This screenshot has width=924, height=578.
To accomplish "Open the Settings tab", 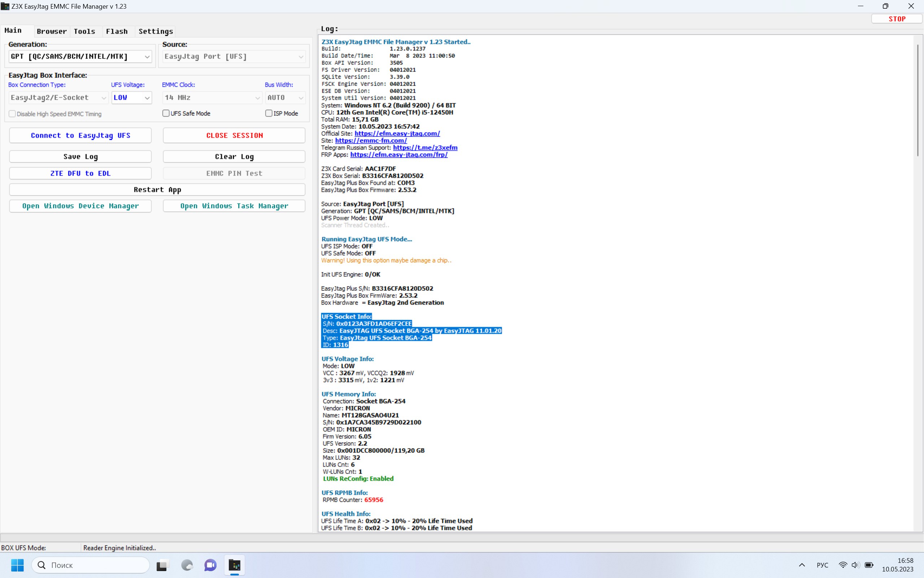I will [x=156, y=31].
